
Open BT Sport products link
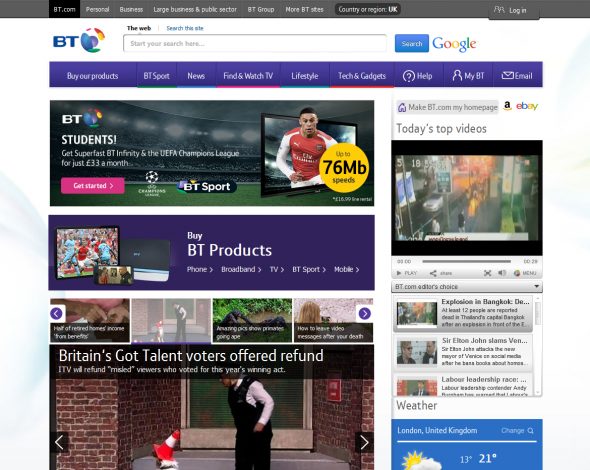tap(309, 269)
